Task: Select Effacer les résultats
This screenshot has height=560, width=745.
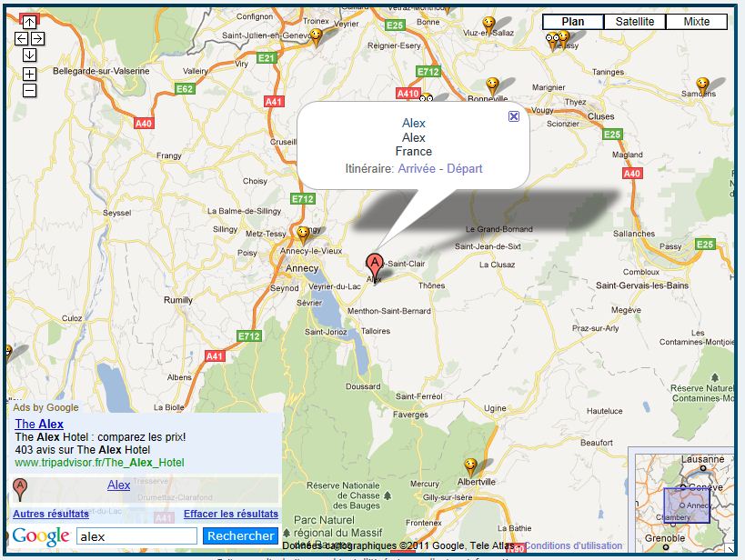Action: [231, 514]
